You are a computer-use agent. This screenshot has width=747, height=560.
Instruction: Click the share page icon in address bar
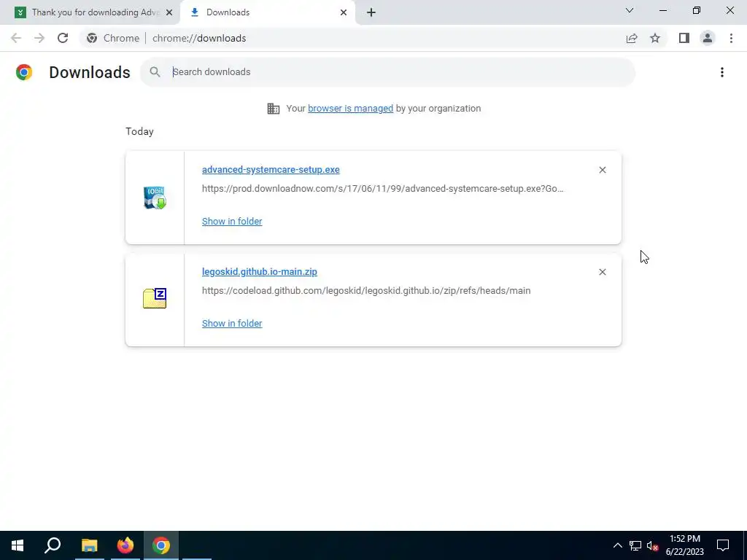pyautogui.click(x=632, y=38)
